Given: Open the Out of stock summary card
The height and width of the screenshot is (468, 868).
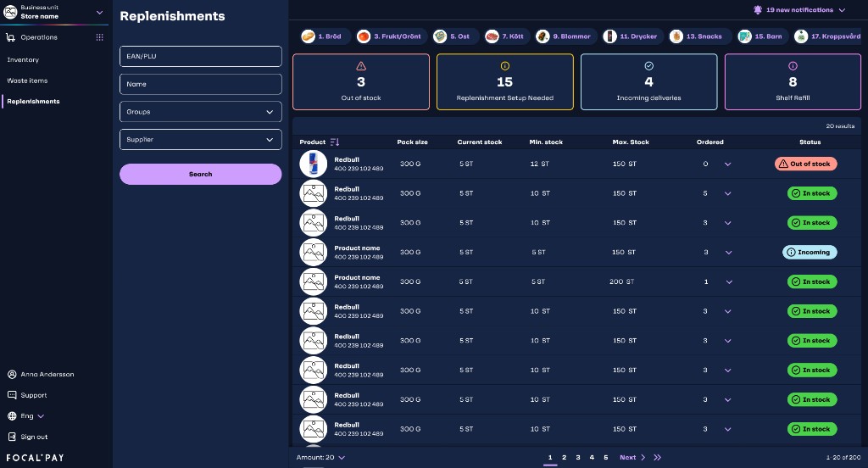Looking at the screenshot, I should click(x=361, y=82).
